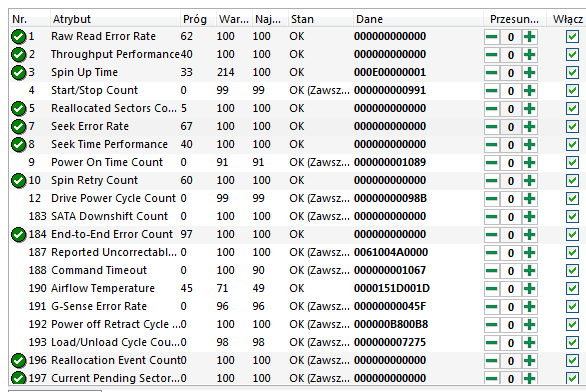Click the Naj... column header
586x392 pixels.
tap(270, 19)
